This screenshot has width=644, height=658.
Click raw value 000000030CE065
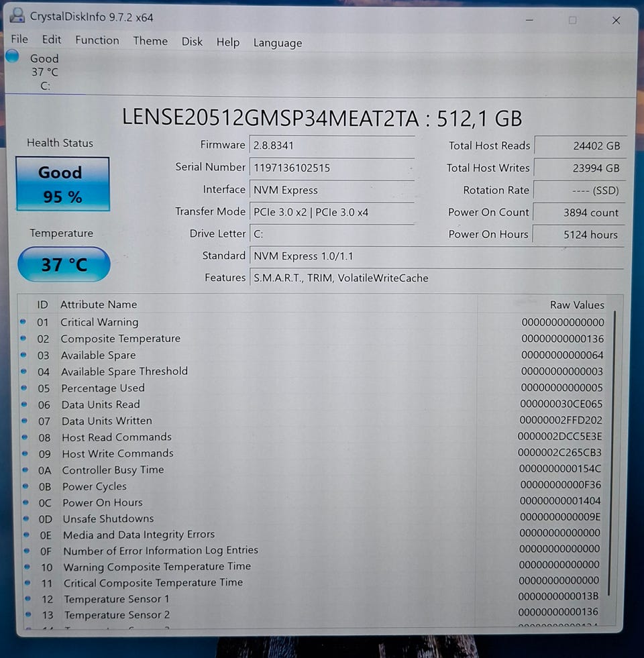coord(561,404)
